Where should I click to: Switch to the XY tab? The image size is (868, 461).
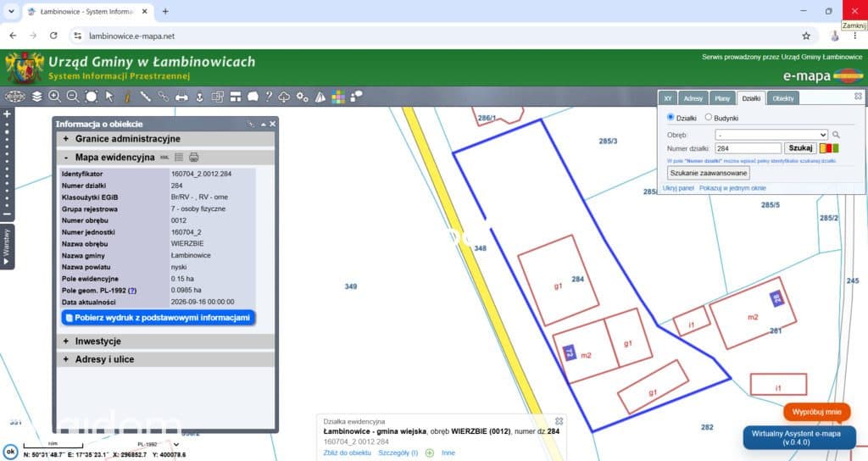tap(668, 98)
